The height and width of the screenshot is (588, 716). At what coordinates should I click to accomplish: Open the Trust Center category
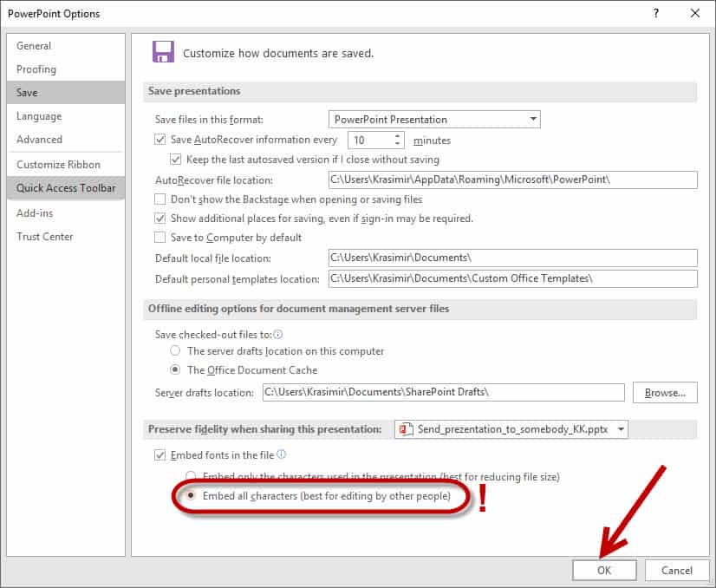point(66,236)
